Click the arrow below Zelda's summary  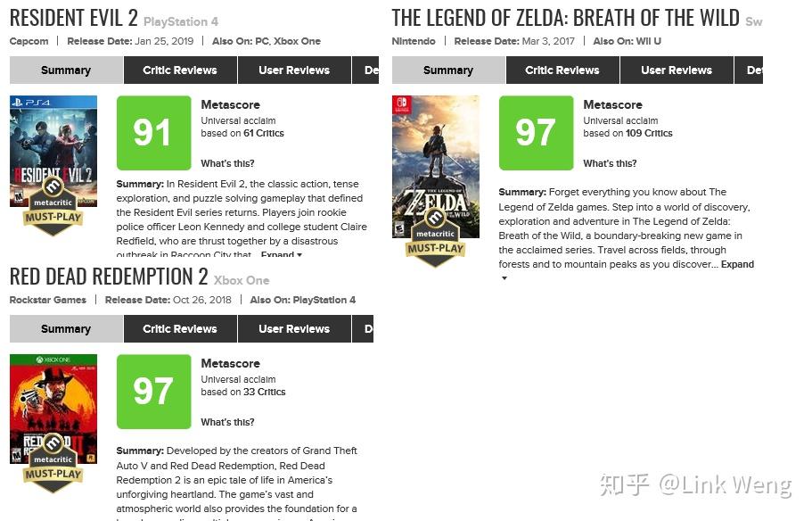504,278
